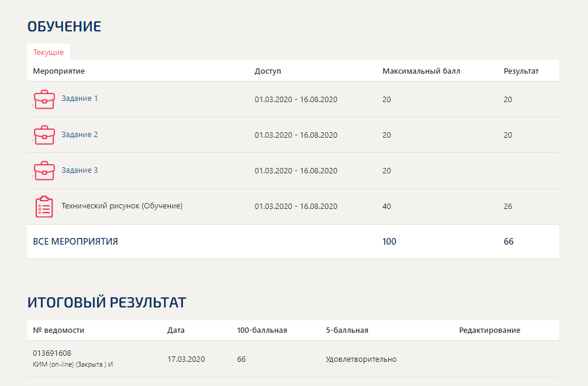The height and width of the screenshot is (386, 588).
Task: Click the Максимальный балл column header
Action: [x=421, y=71]
